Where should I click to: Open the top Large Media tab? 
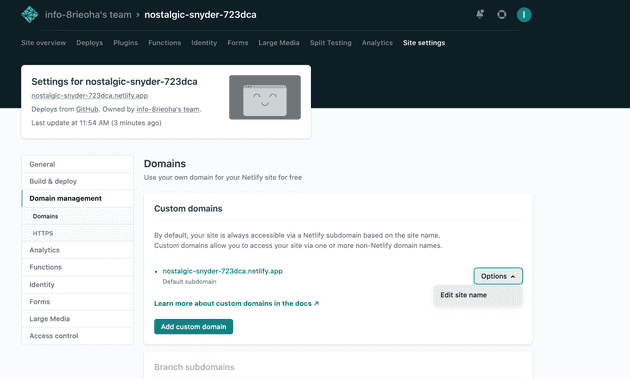coord(279,43)
